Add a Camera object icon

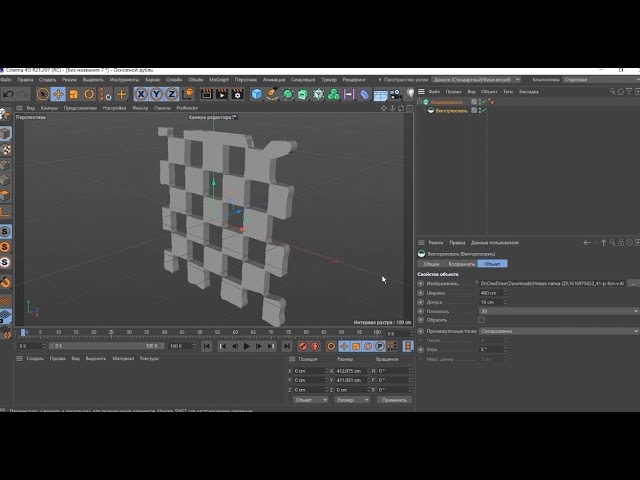(396, 94)
